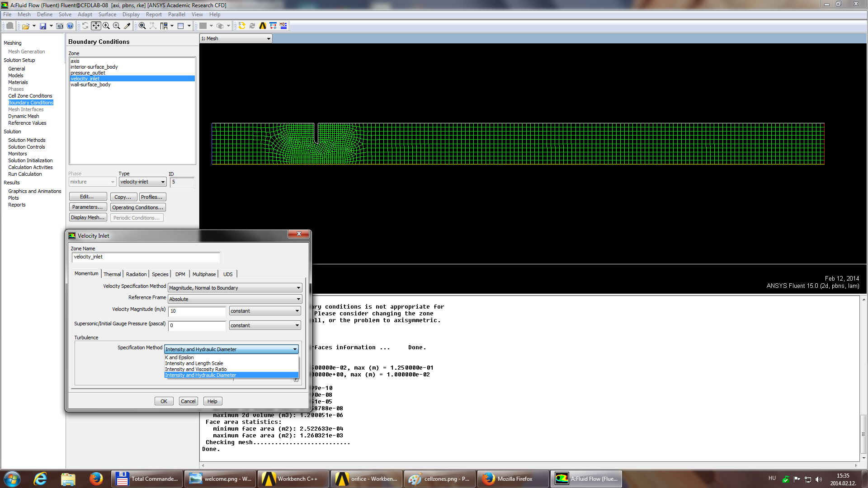Screen dimensions: 868x488
Task: Open Gauge Pressure 'constant' dropdown
Action: (264, 325)
